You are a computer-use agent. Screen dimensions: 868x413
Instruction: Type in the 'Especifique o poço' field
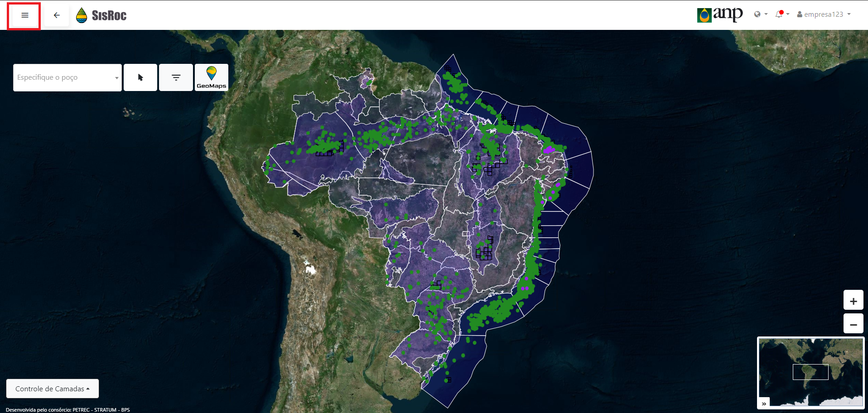tap(63, 77)
